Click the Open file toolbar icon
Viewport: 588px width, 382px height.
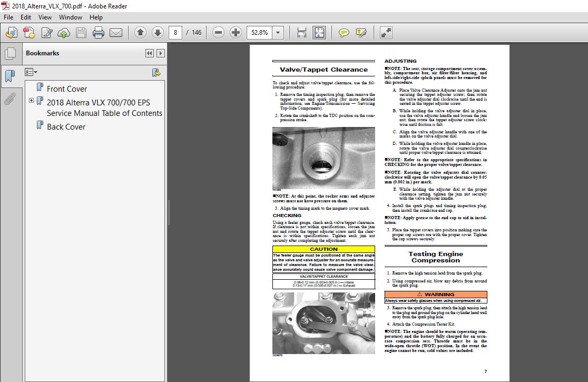12,33
